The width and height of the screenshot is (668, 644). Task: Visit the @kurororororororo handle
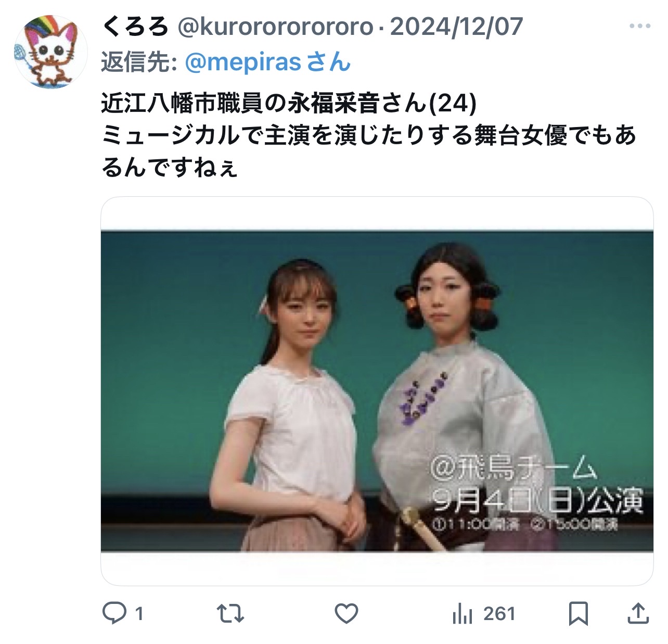click(276, 27)
